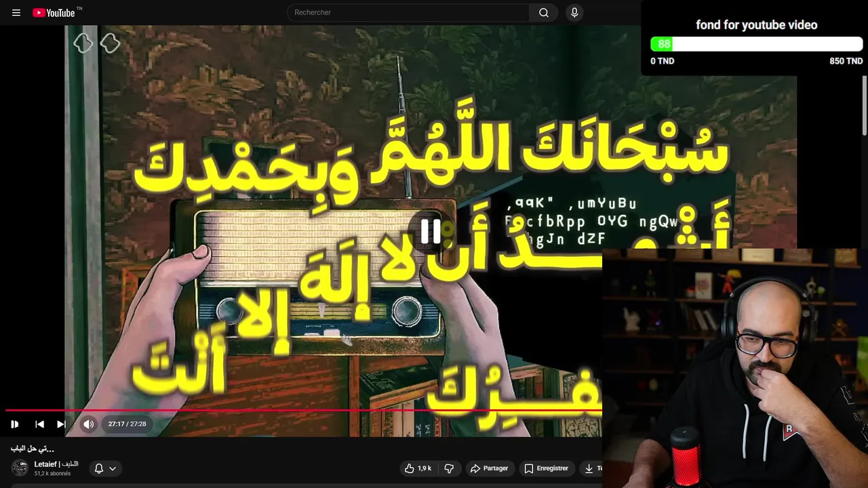Click the download arrow button
The image size is (868, 488).
pyautogui.click(x=589, y=468)
